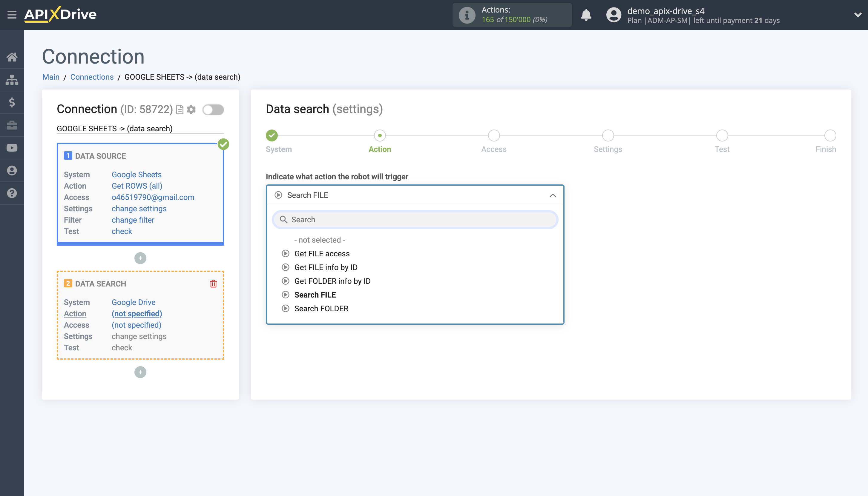
Task: Go to the Access step
Action: coord(494,135)
